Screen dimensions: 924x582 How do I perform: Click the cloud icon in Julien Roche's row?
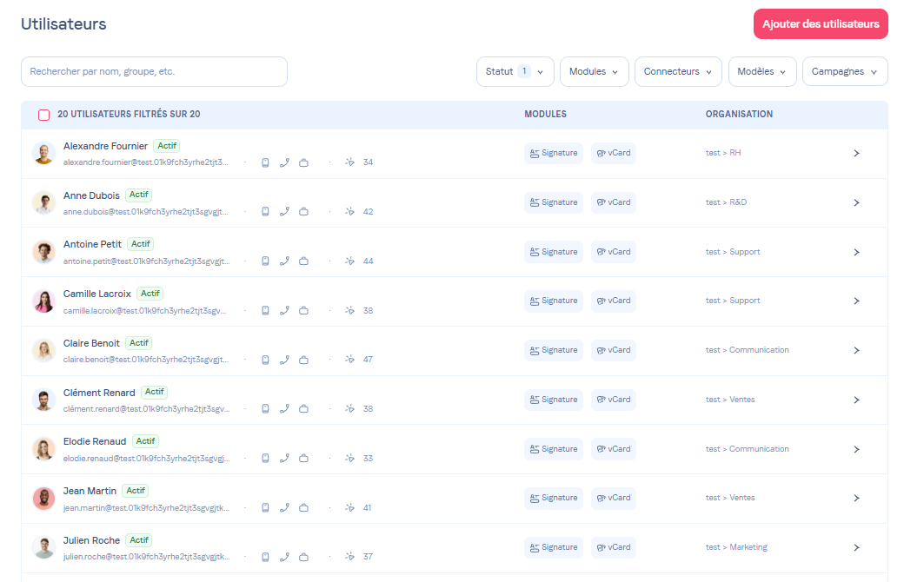[x=303, y=557]
